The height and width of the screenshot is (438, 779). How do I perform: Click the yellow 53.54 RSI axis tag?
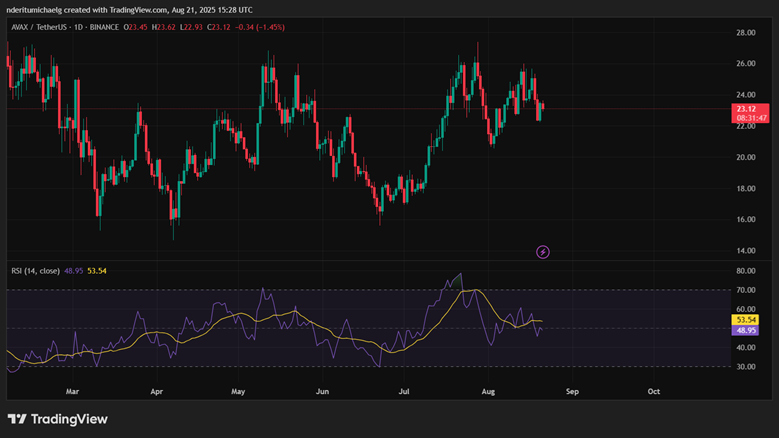(745, 320)
